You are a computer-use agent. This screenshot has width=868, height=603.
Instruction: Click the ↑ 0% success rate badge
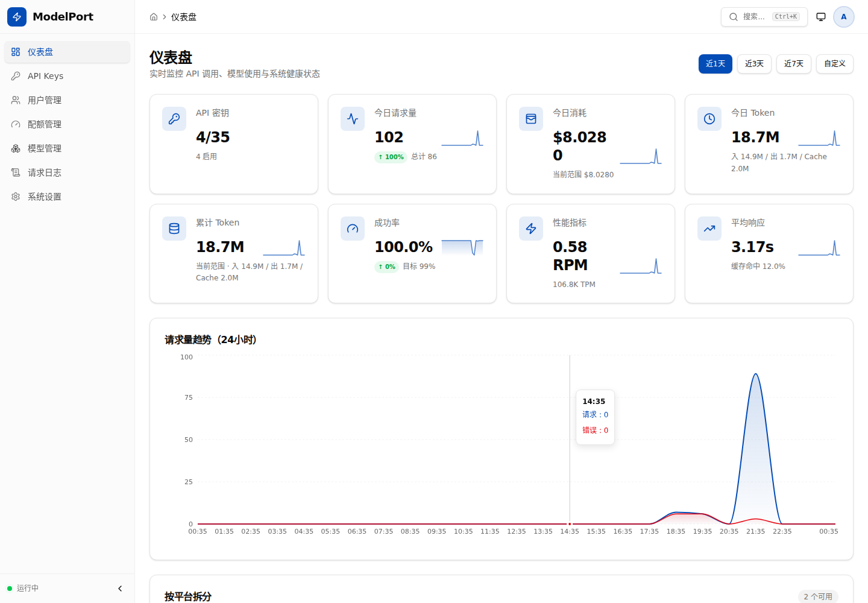386,267
